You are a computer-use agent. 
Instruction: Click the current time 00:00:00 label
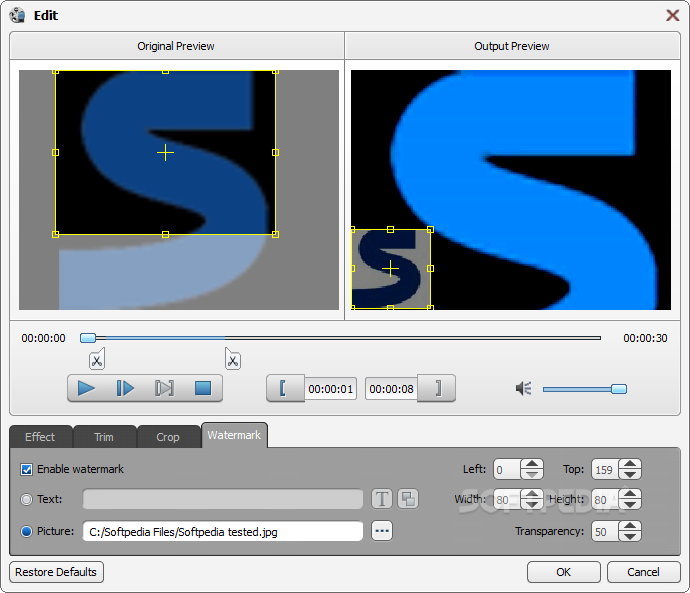click(x=44, y=338)
